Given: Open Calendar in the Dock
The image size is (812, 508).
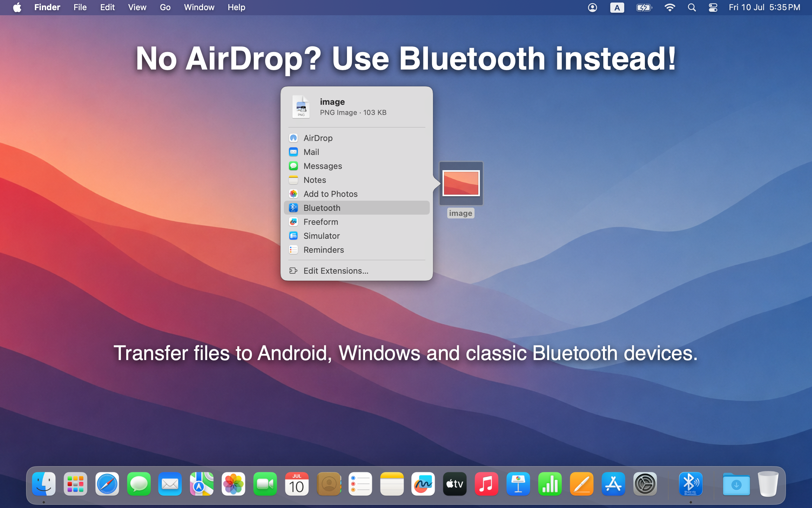Looking at the screenshot, I should (297, 484).
